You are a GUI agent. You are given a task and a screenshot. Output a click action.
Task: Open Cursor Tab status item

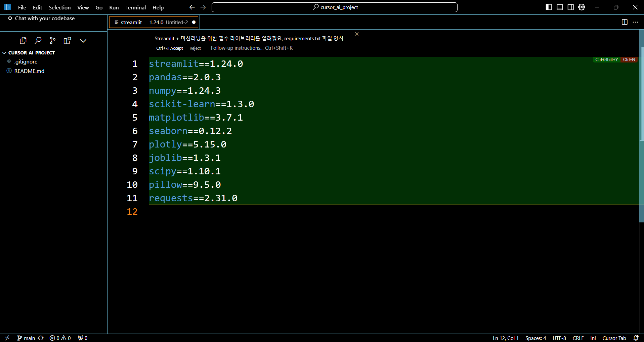[614, 338]
